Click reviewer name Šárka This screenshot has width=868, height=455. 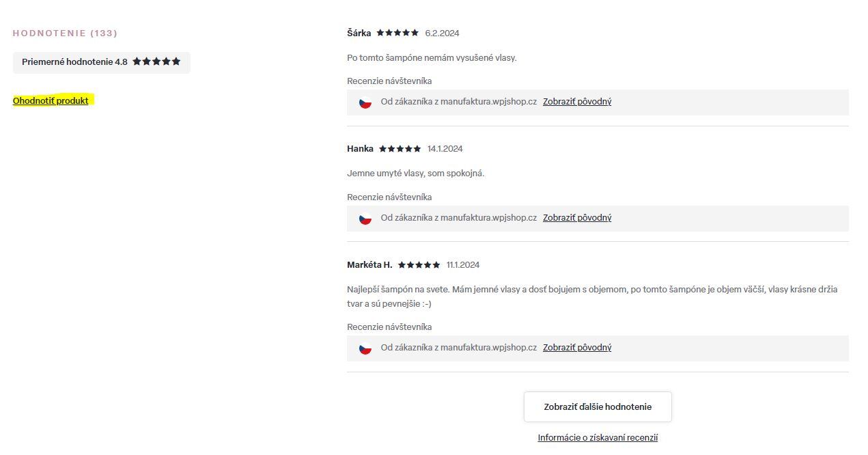pos(359,33)
